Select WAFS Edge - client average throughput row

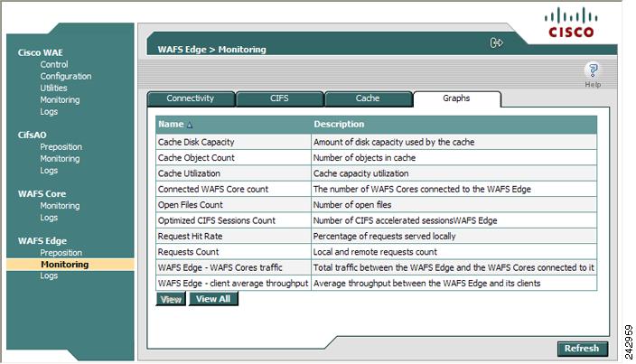click(377, 284)
